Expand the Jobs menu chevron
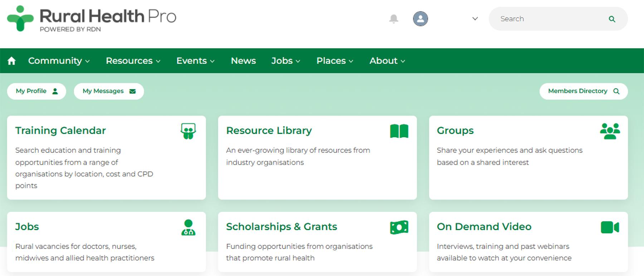This screenshot has height=276, width=644. pos(298,61)
